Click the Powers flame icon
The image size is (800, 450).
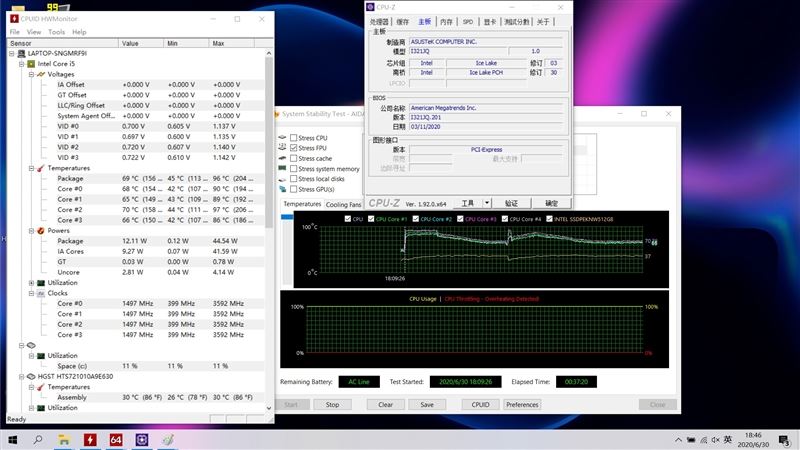pyautogui.click(x=41, y=231)
